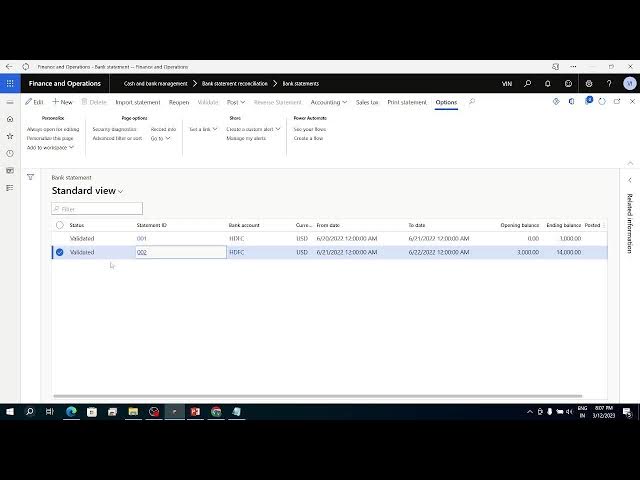Deselect the row 002 checkmark

(x=60, y=252)
